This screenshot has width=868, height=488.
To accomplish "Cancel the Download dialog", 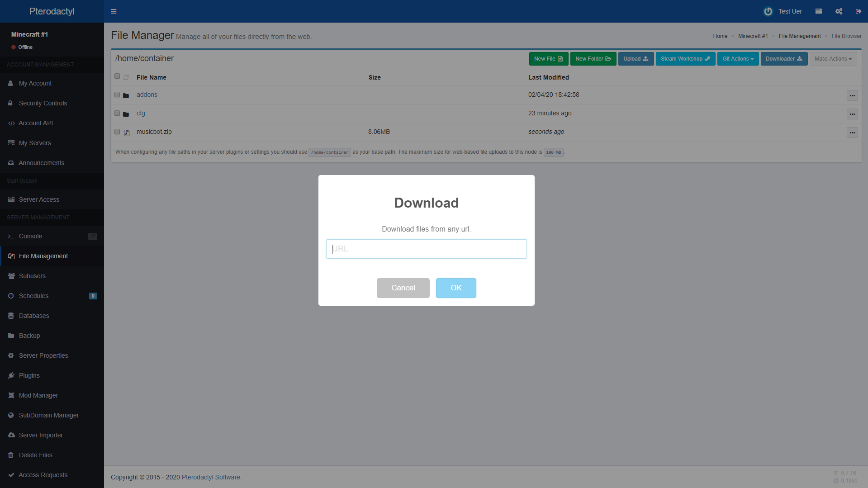I will [x=403, y=288].
